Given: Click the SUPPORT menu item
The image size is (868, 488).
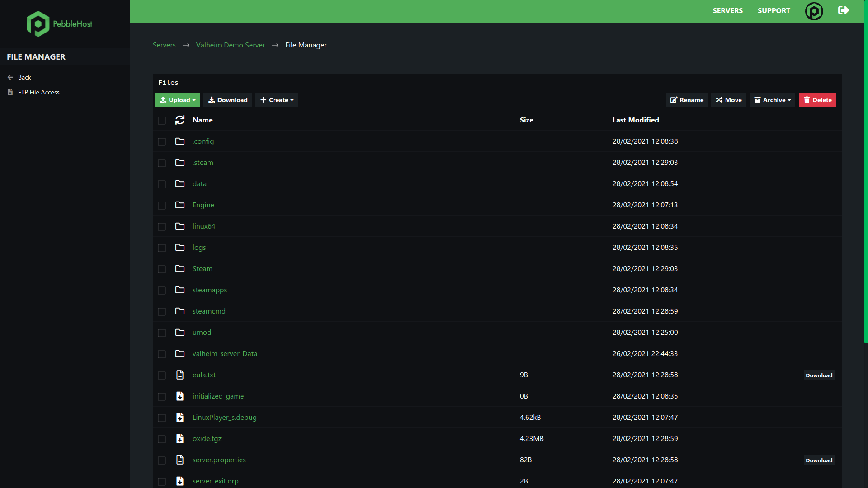Looking at the screenshot, I should point(774,11).
